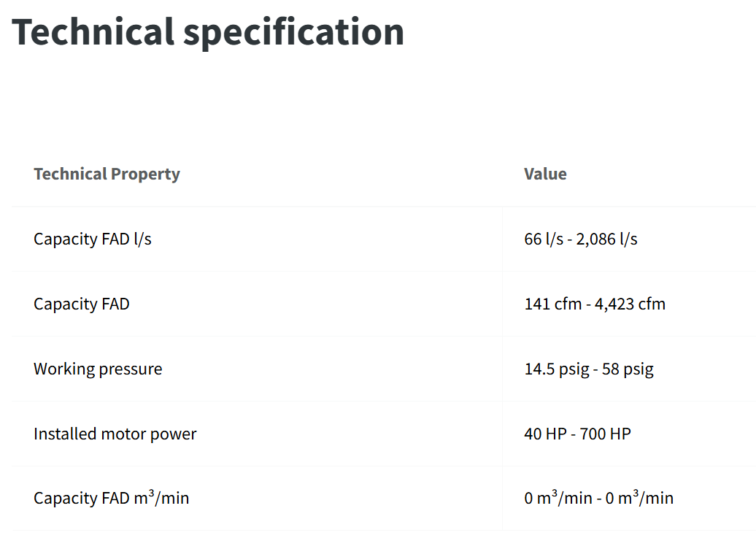
Task: Click the word 'specification' in the heading
Action: pos(293,31)
